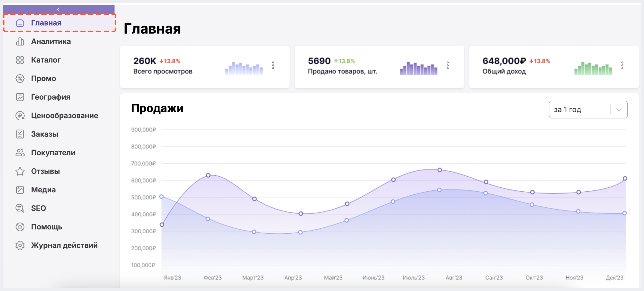The width and height of the screenshot is (644, 291).
Task: Open the за 1 год period dropdown
Action: click(588, 109)
